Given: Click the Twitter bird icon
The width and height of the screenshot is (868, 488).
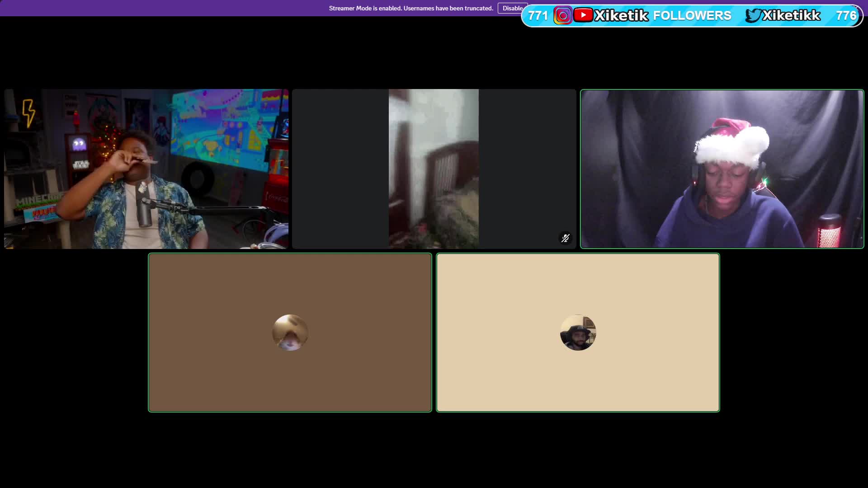Looking at the screenshot, I should coord(754,15).
